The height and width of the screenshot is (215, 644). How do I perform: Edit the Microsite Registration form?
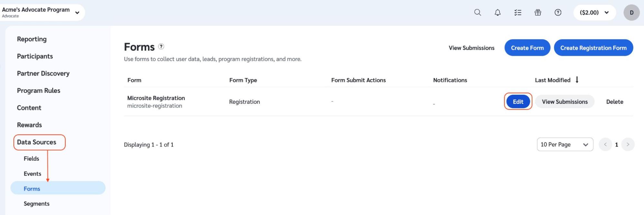(x=518, y=102)
